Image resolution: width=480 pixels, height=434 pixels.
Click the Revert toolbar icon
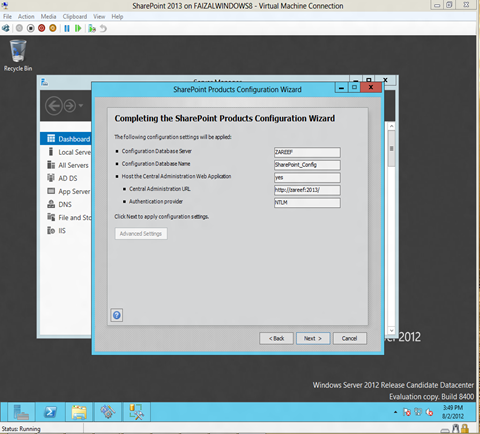[x=103, y=28]
